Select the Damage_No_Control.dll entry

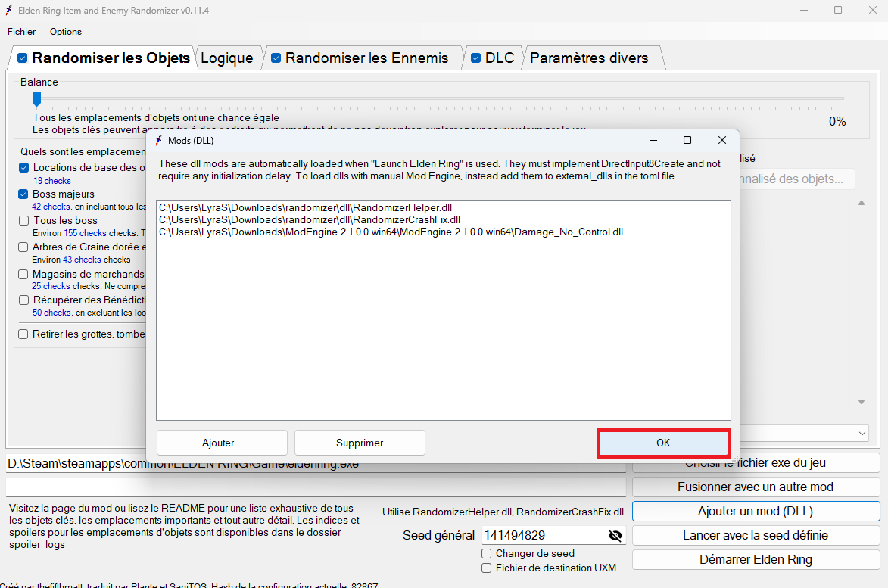(x=391, y=232)
